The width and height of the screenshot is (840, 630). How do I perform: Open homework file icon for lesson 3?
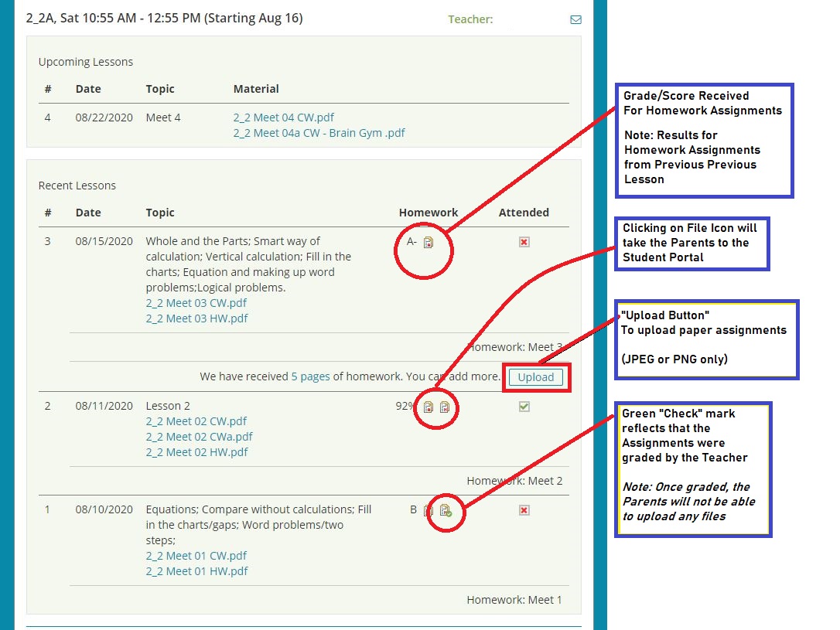coord(428,243)
